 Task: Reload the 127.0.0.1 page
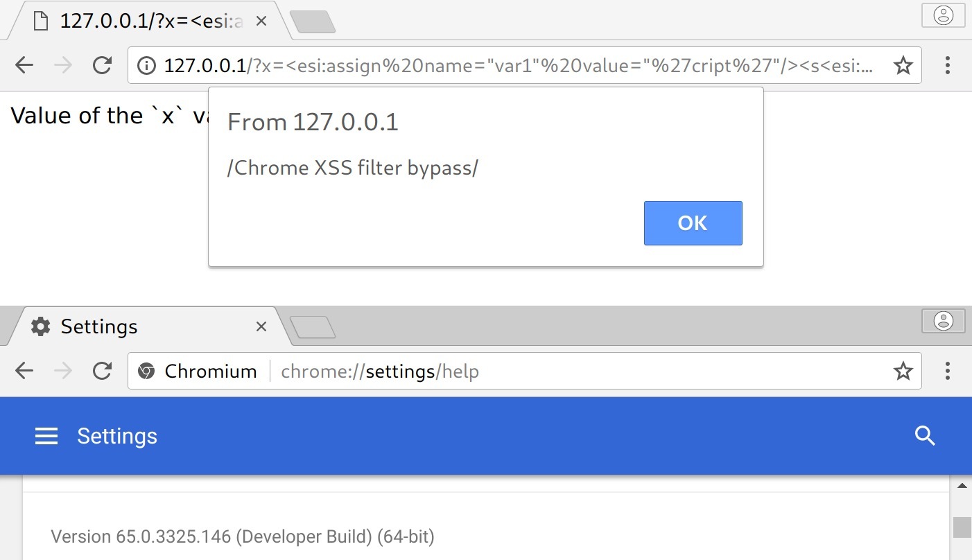[x=103, y=66]
